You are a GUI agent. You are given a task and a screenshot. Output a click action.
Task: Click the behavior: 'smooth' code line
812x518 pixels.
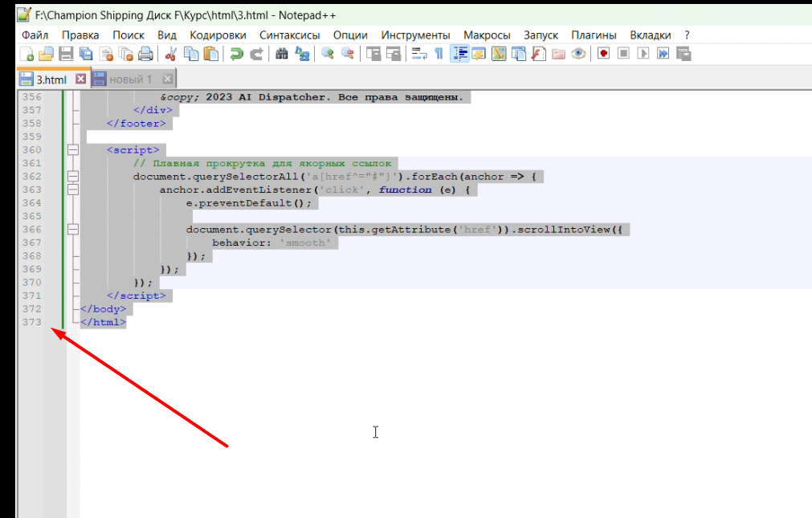271,243
